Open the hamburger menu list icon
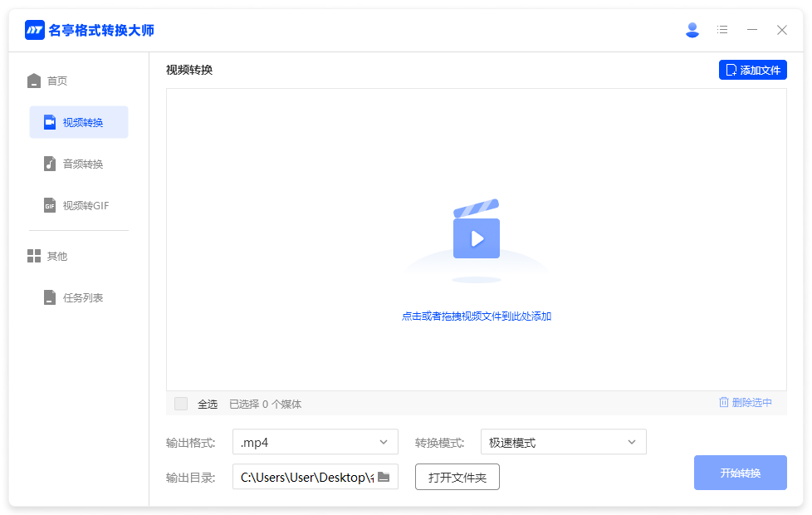Screen dimensions: 812x515 722,30
